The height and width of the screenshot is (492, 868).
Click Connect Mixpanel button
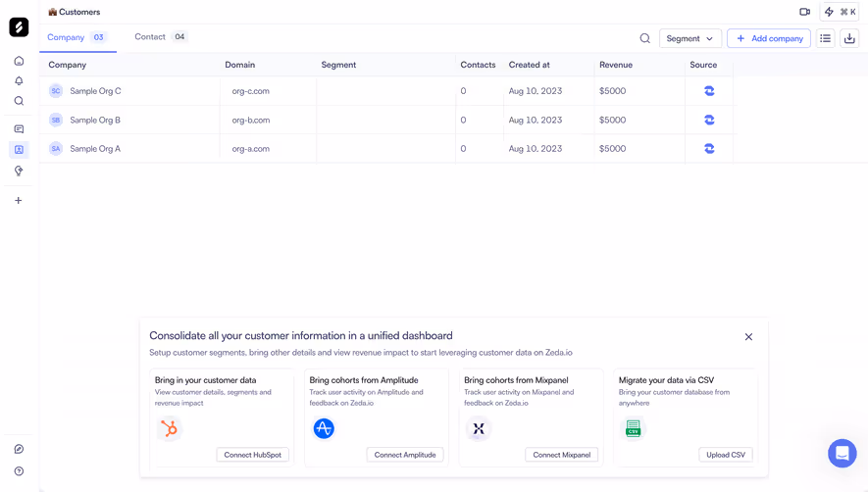[x=561, y=455]
